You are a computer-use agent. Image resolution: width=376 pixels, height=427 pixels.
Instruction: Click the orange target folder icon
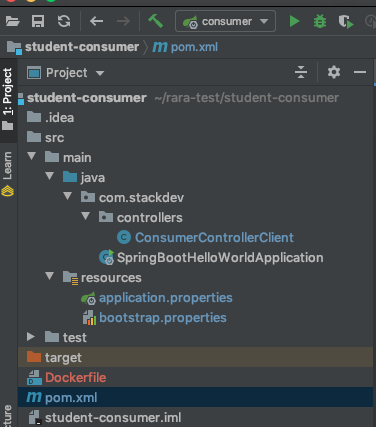click(x=34, y=357)
